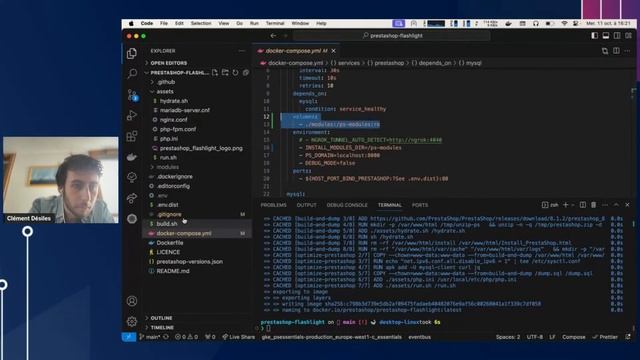Open the Run and Debug view
This screenshot has width=640, height=360.
[x=132, y=116]
